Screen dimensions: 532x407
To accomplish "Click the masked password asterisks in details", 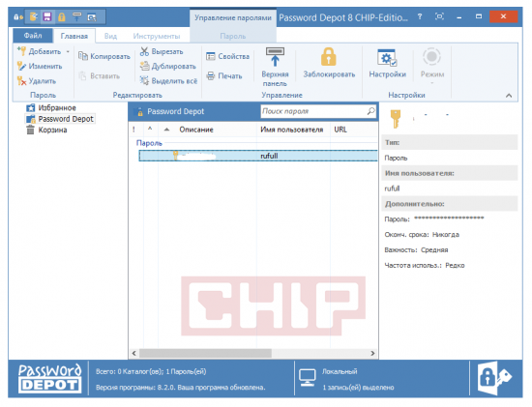I will 449,218.
